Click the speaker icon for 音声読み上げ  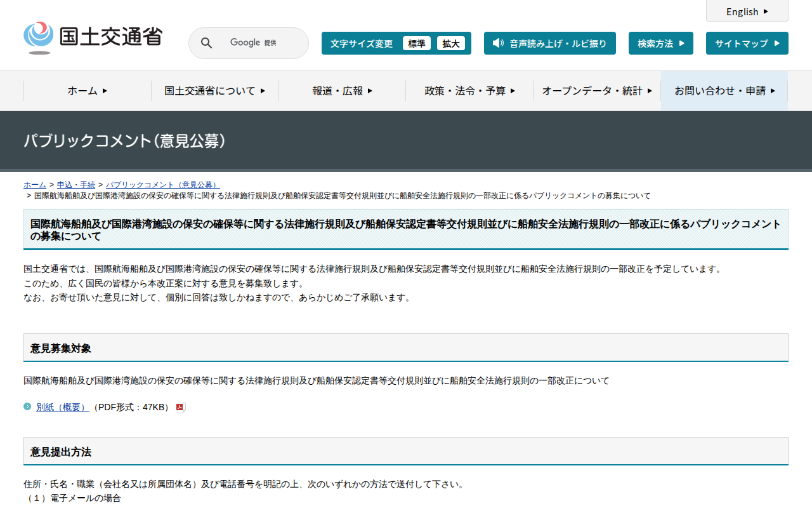coord(496,43)
